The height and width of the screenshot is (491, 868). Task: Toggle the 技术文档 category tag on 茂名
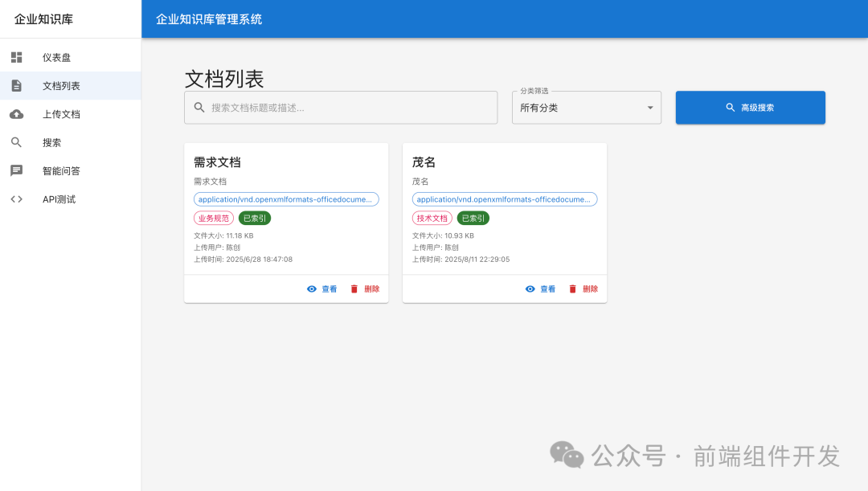432,217
